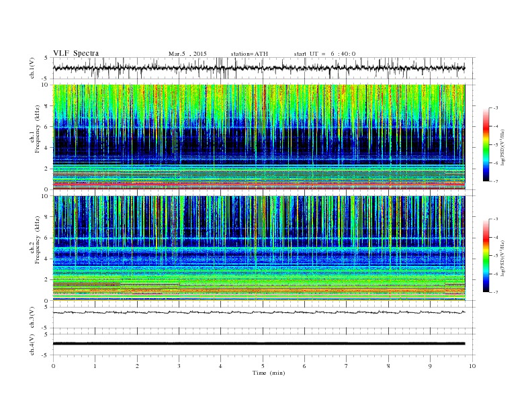Click the "Time (min)" x-axis title
The image size is (532, 411).
[269, 373]
